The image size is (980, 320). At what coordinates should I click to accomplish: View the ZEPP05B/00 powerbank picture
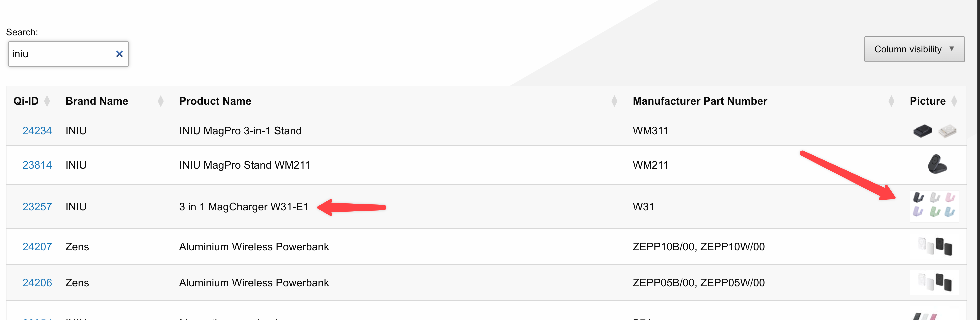934,282
